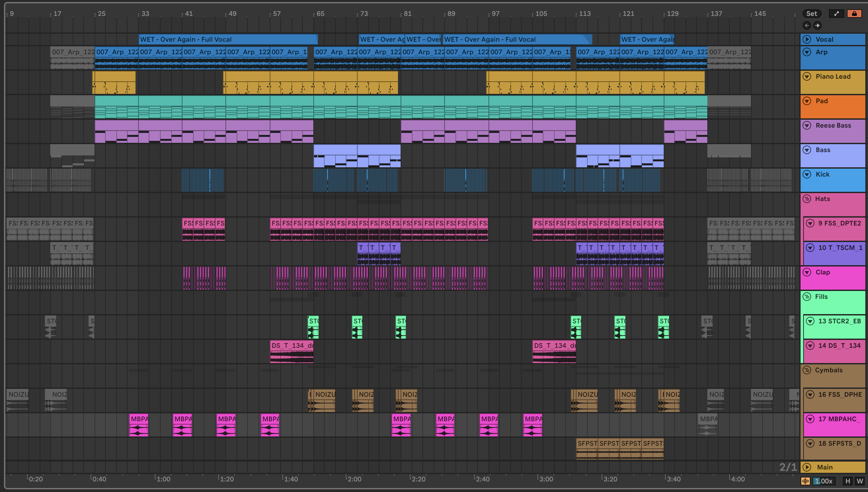The width and height of the screenshot is (868, 492).
Task: Collapse the Bass track fold button
Action: point(807,150)
